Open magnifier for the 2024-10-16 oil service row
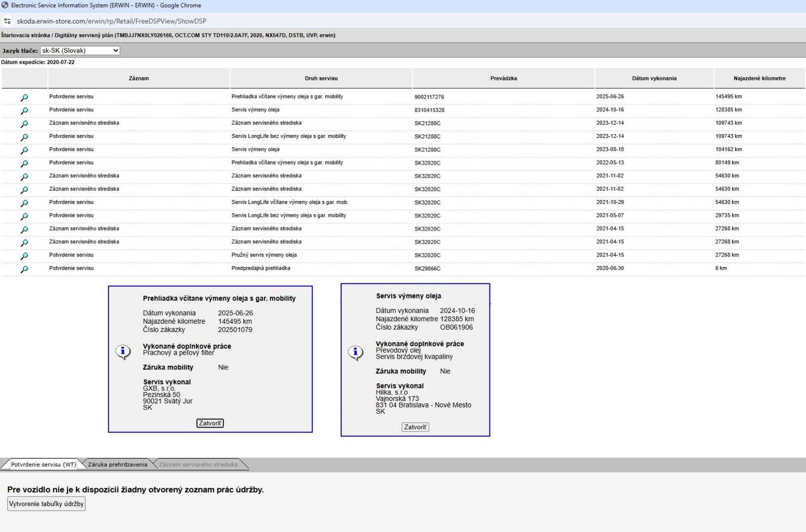This screenshot has width=806, height=532. point(24,111)
